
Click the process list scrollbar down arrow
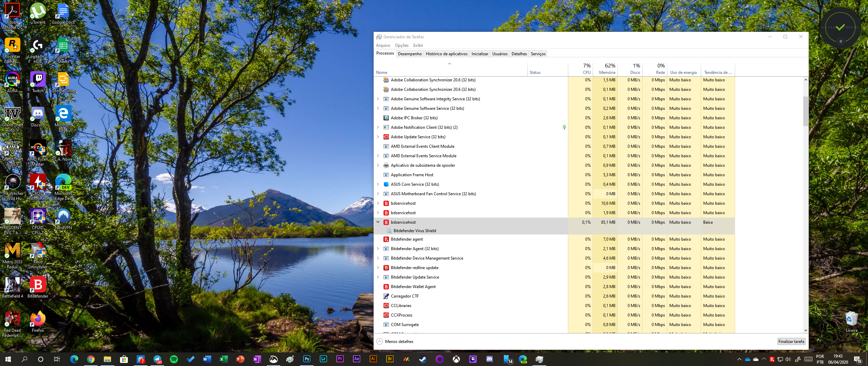pyautogui.click(x=806, y=330)
